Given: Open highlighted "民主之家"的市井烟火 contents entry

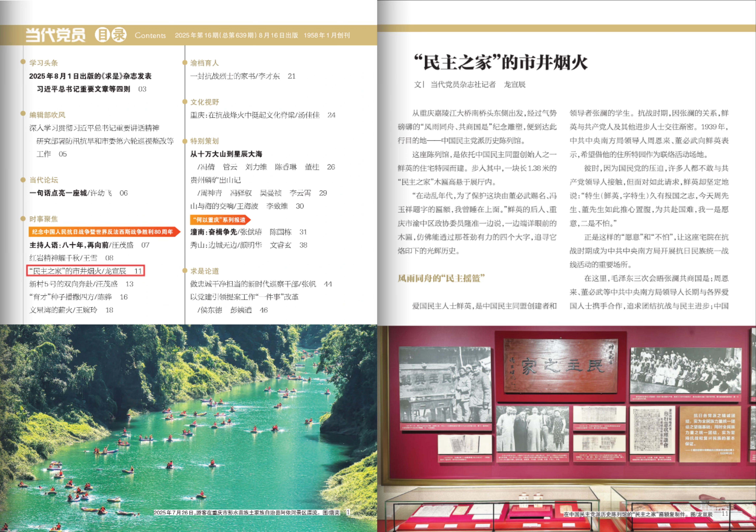Looking at the screenshot, I should [x=85, y=271].
